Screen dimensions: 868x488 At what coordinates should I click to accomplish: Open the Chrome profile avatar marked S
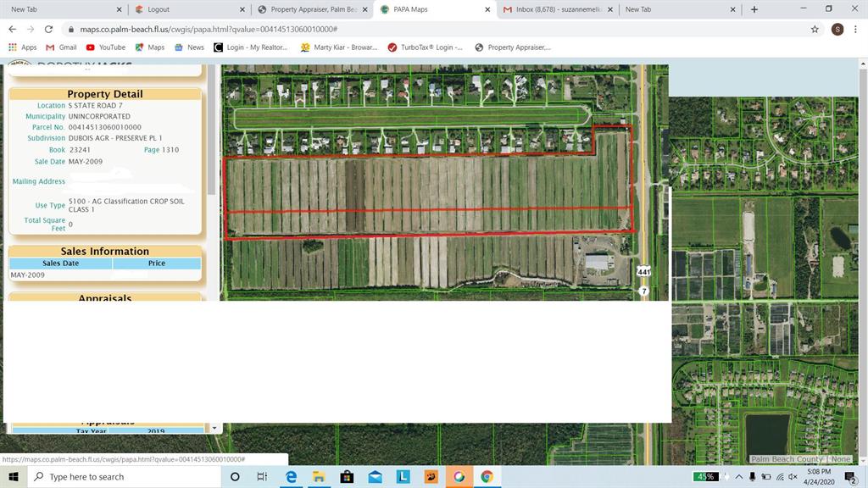tap(836, 28)
